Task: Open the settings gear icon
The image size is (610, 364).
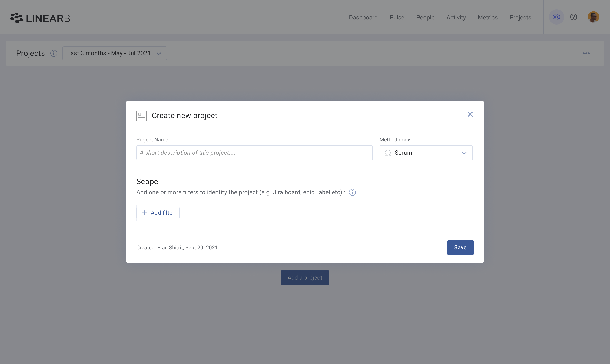Action: 556,17
